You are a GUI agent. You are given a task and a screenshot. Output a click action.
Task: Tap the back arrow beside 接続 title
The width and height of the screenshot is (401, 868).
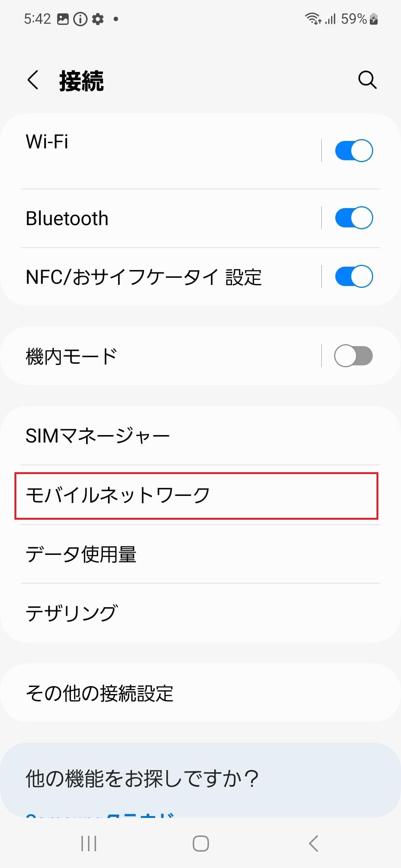coord(33,80)
